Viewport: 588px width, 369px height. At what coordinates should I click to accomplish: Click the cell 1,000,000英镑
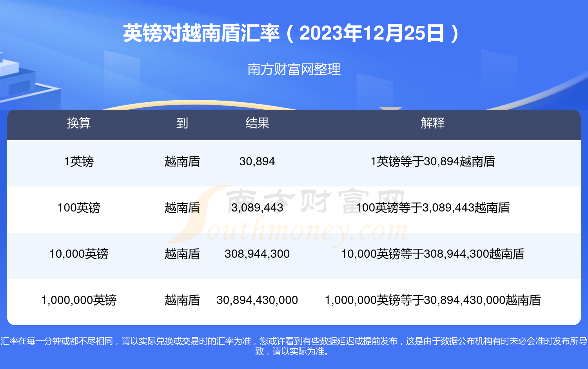(79, 300)
